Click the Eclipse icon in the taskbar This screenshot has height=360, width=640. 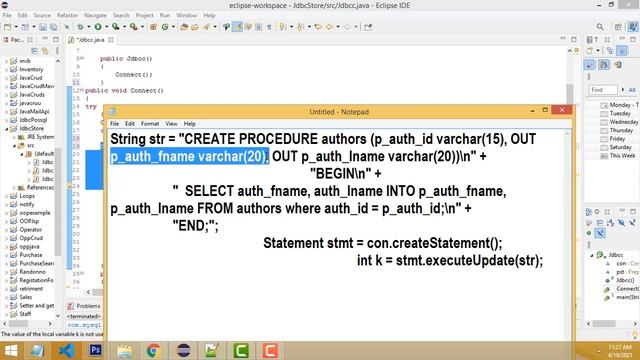183,350
